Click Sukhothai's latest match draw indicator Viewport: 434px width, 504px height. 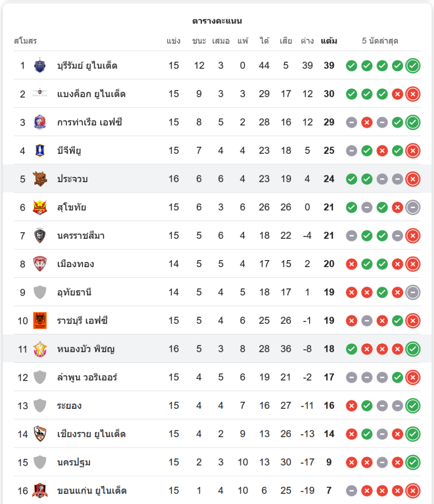413,207
